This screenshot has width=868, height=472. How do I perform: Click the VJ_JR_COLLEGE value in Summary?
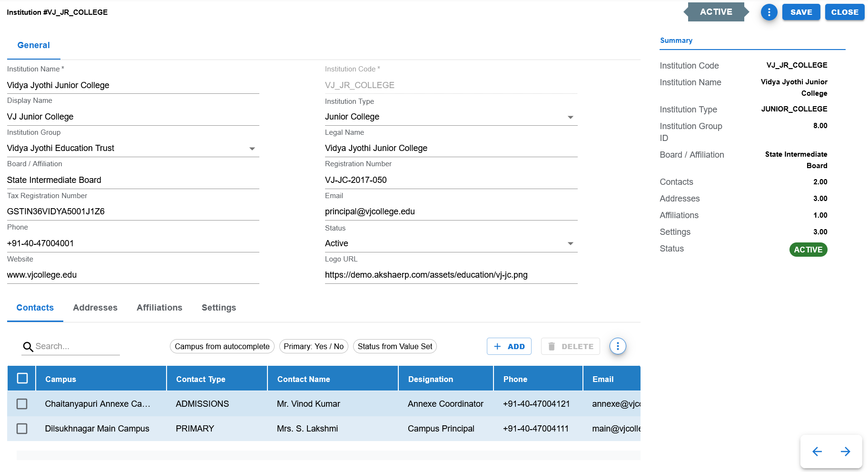pyautogui.click(x=797, y=65)
